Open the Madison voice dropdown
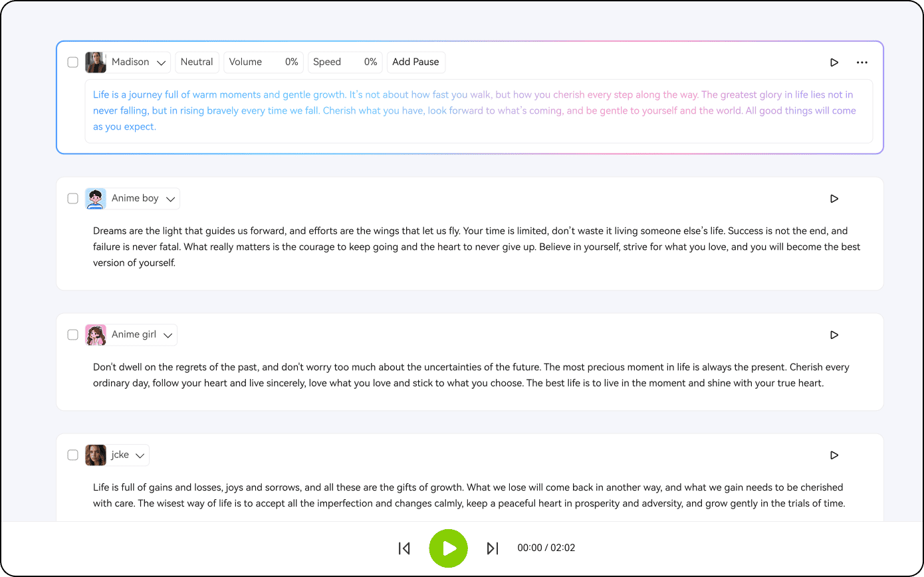924x577 pixels. [160, 62]
